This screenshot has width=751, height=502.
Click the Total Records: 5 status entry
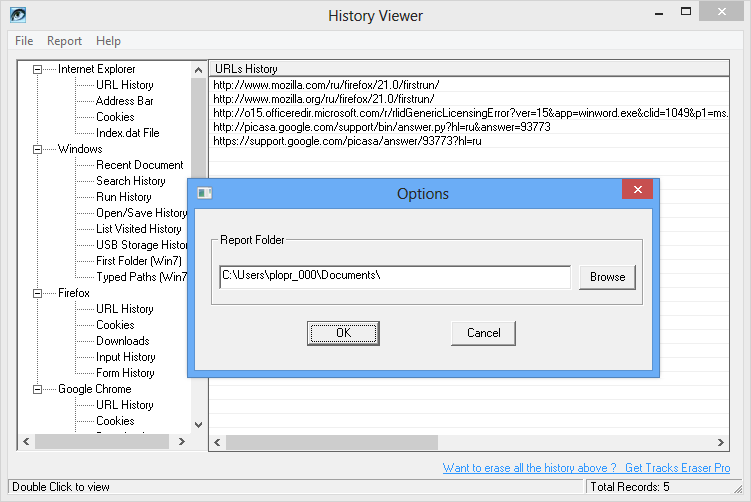click(630, 487)
